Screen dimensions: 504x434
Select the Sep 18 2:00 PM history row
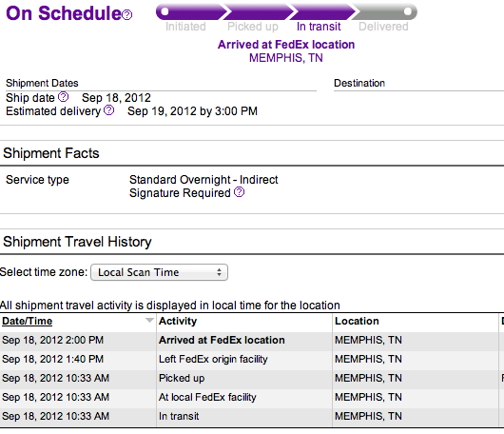point(252,340)
